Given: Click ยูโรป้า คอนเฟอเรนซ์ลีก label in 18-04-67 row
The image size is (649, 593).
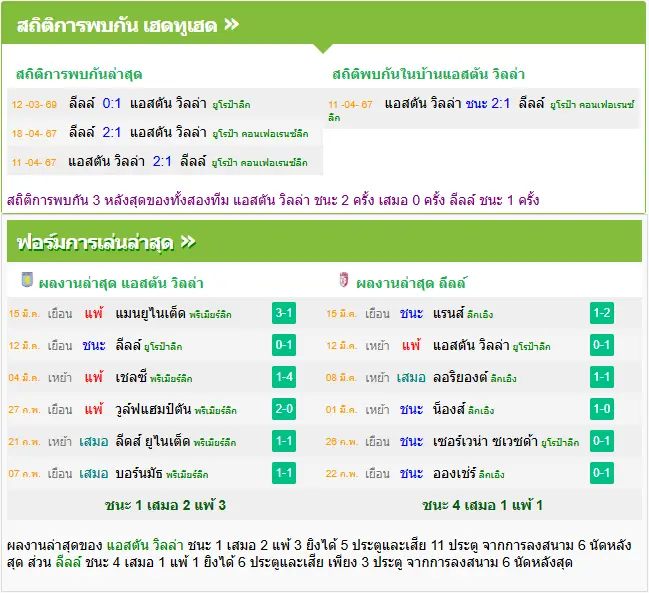Looking at the screenshot, I should [260, 134].
